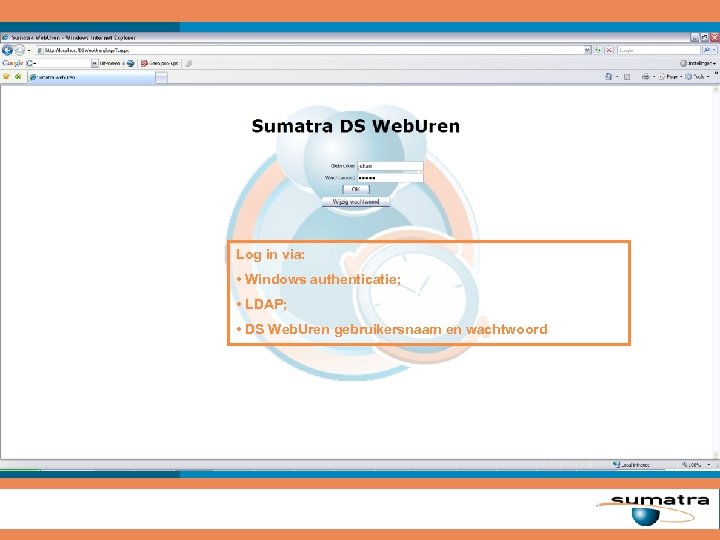The image size is (720, 540).
Task: Open the Print options dropdown arrow
Action: 654,77
